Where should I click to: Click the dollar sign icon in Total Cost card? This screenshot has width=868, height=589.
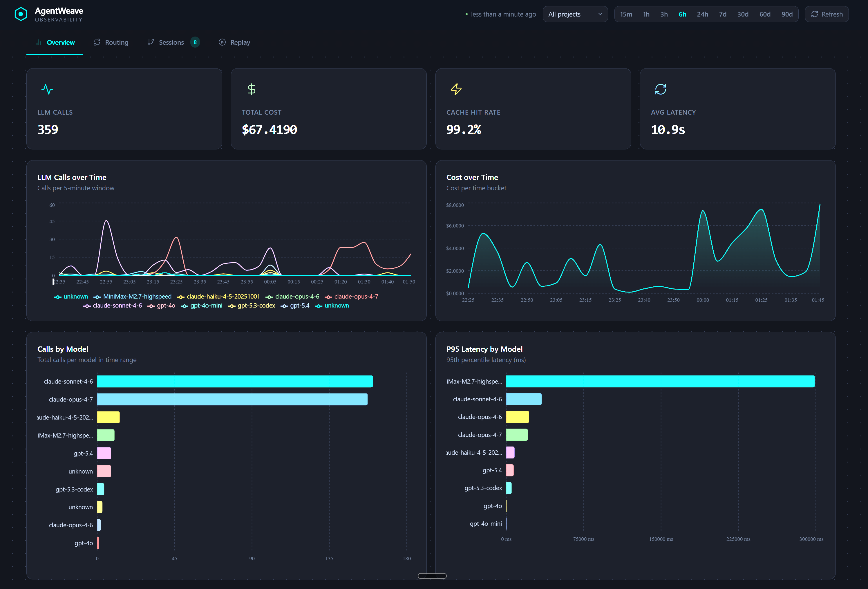[252, 89]
